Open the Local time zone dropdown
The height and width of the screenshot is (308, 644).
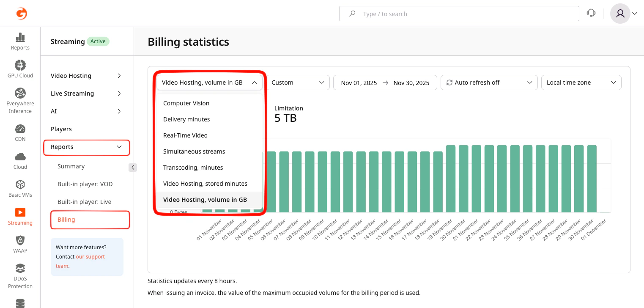[x=581, y=82]
